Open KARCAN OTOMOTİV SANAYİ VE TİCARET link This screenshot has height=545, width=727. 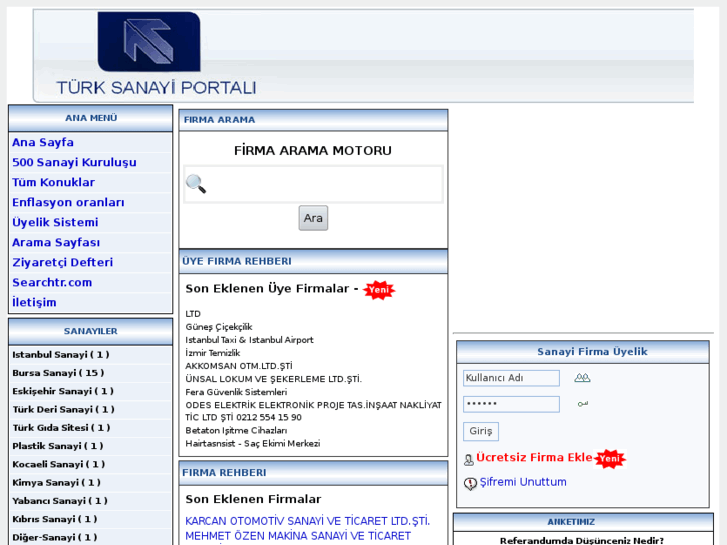(307, 521)
